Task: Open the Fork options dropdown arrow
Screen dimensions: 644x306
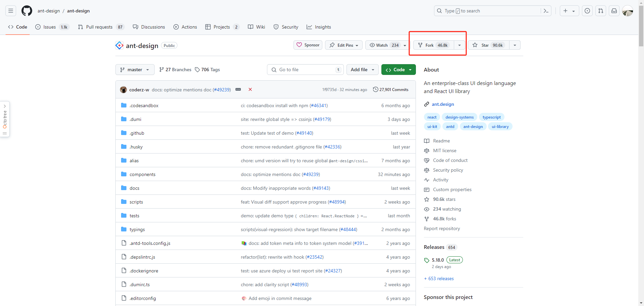Action: tap(460, 45)
